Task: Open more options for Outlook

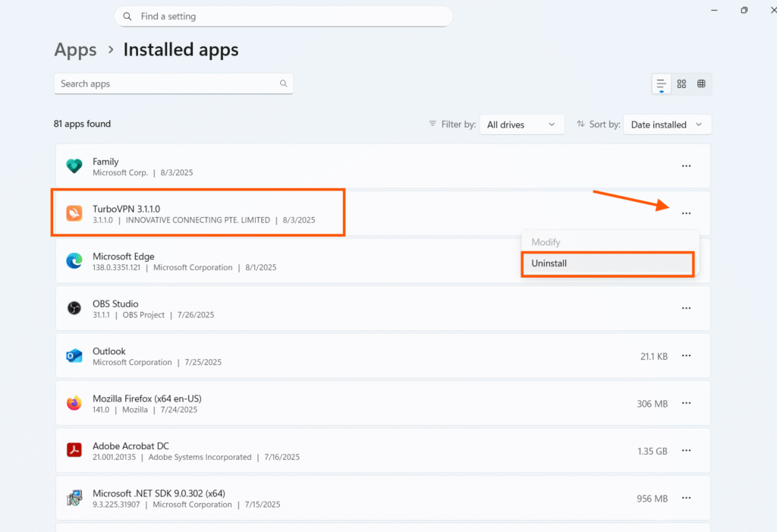Action: pyautogui.click(x=686, y=355)
